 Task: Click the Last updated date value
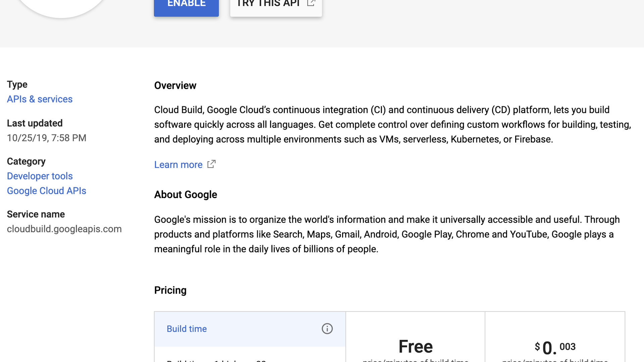coord(47,138)
